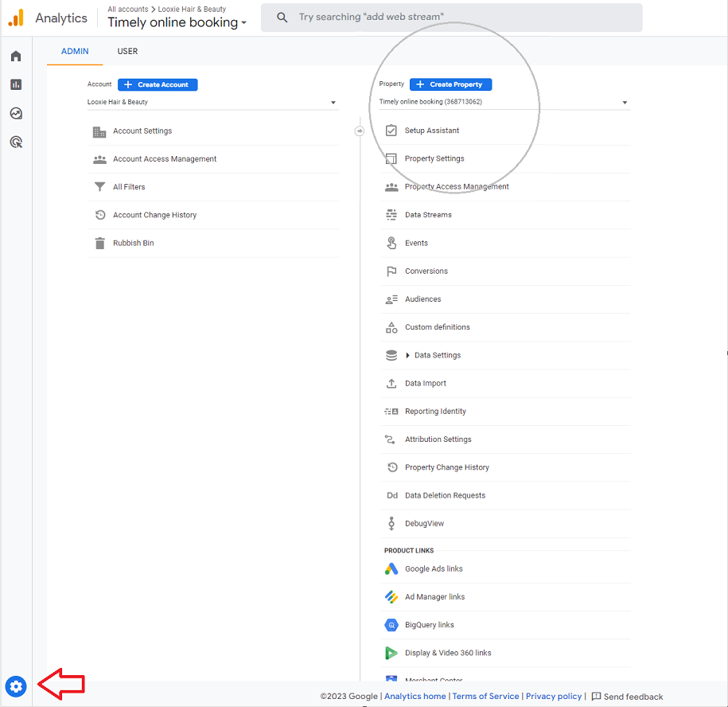Open Attribution Settings
728x707 pixels.
click(x=438, y=439)
